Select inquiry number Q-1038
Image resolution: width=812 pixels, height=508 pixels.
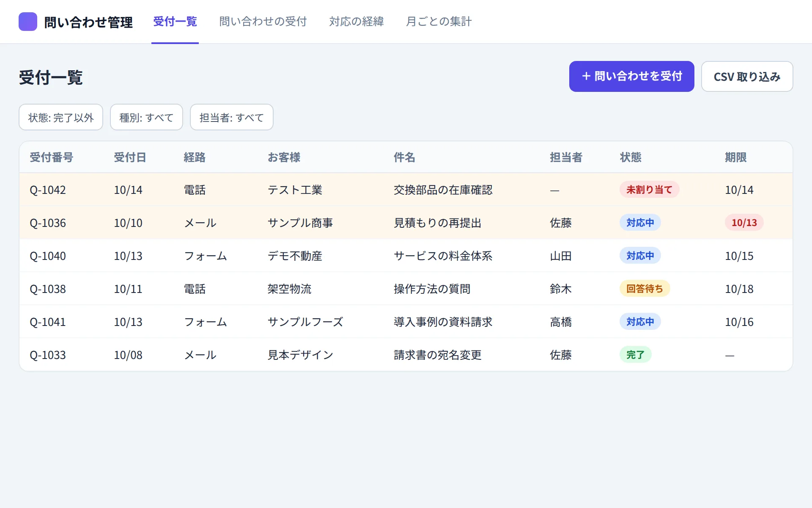pyautogui.click(x=48, y=289)
